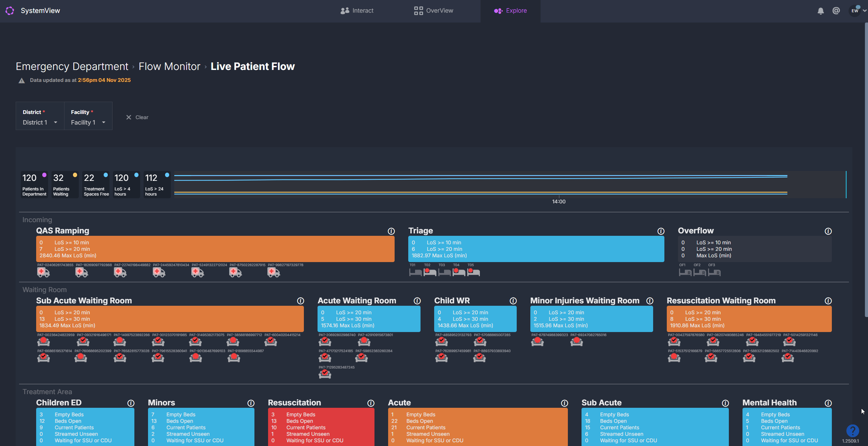Switch to the Interact tab
Viewport: 868px width, 446px height.
click(357, 11)
